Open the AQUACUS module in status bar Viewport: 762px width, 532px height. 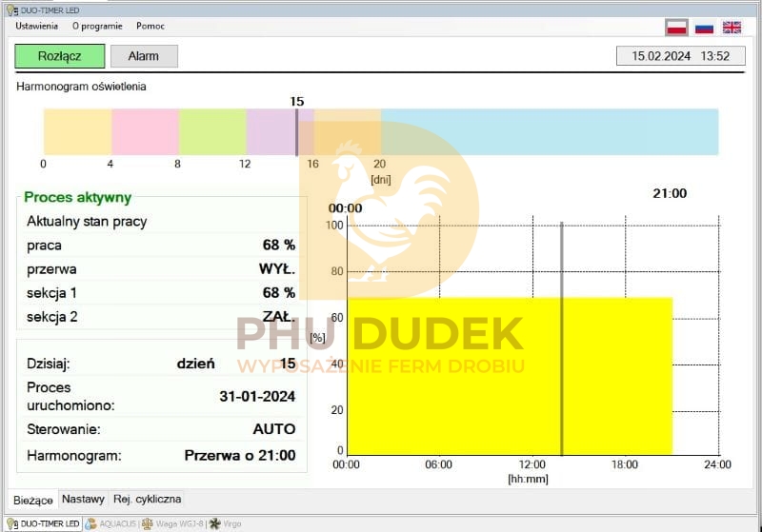coord(111,523)
